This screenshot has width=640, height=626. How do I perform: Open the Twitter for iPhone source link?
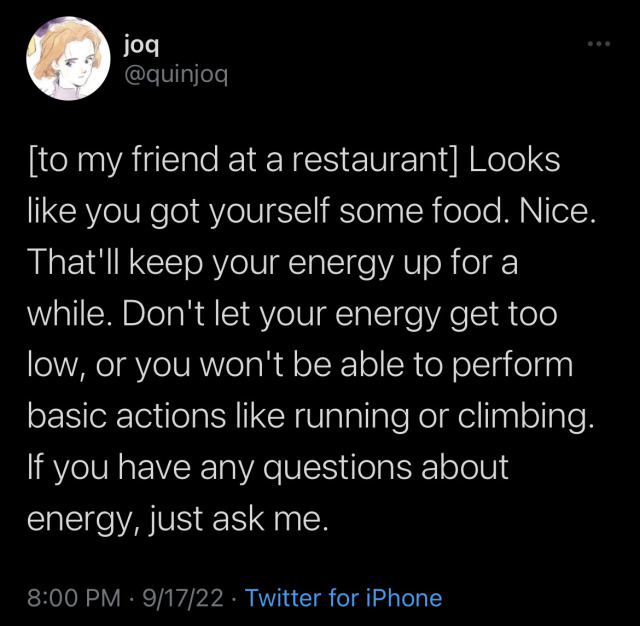pyautogui.click(x=343, y=598)
